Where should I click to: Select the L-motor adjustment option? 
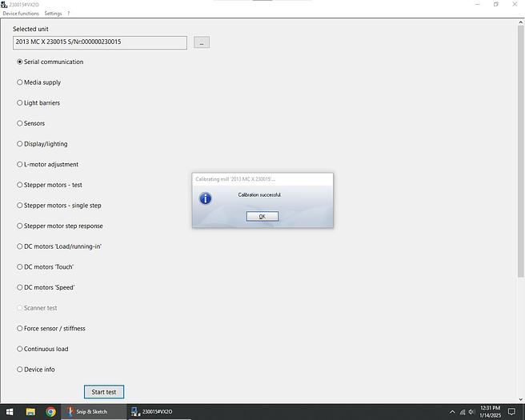click(20, 165)
